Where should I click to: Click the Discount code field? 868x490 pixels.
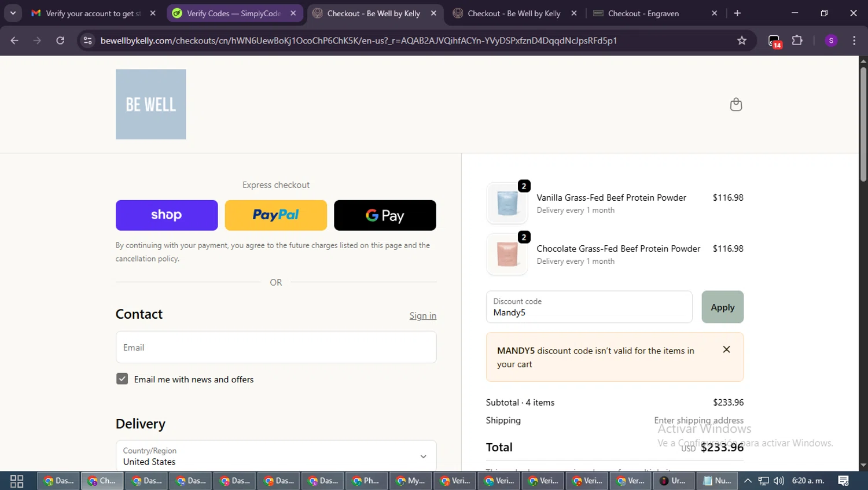(x=589, y=307)
